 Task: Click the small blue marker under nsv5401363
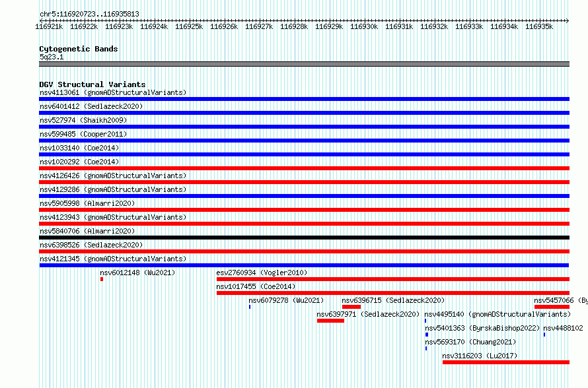(427, 335)
